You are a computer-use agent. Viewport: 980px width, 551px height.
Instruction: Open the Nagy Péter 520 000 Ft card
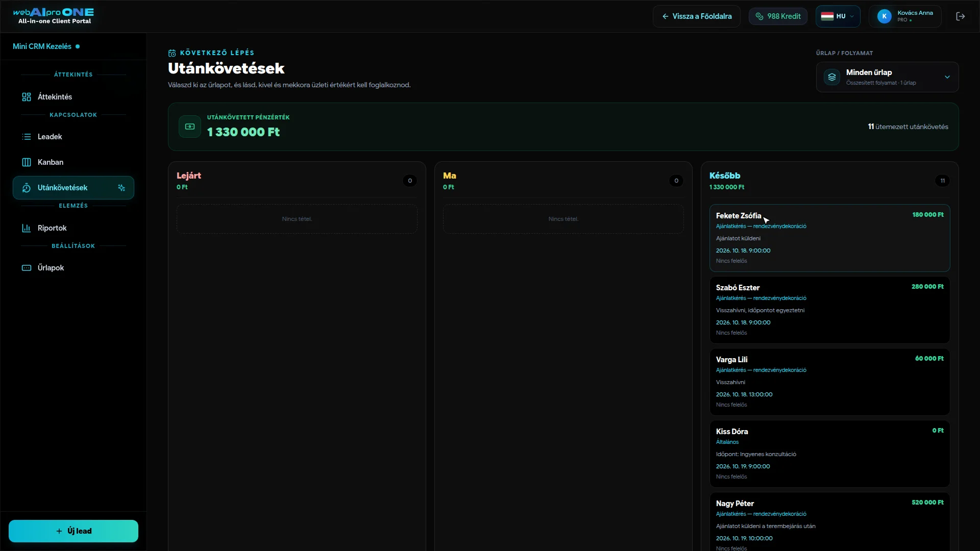[x=829, y=522]
